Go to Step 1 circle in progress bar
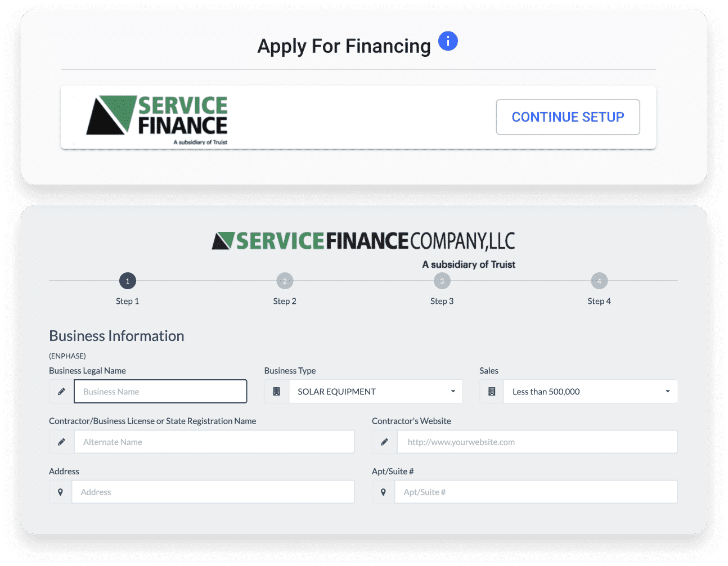728x566 pixels. pos(128,281)
